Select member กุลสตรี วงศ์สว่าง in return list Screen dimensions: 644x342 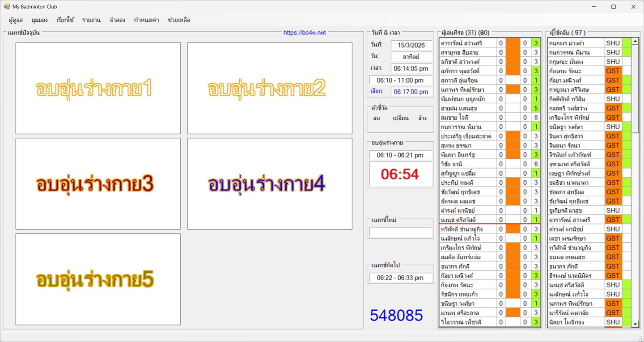(576, 108)
